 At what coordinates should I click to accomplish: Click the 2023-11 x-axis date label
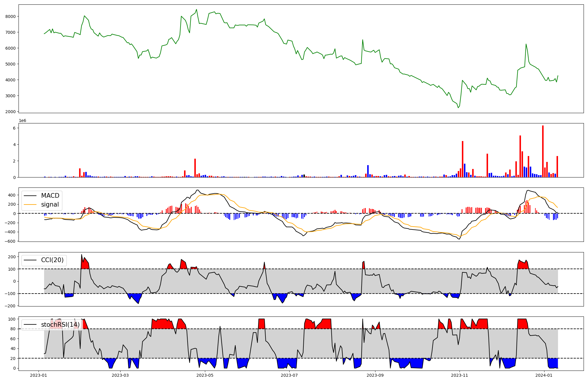click(460, 375)
